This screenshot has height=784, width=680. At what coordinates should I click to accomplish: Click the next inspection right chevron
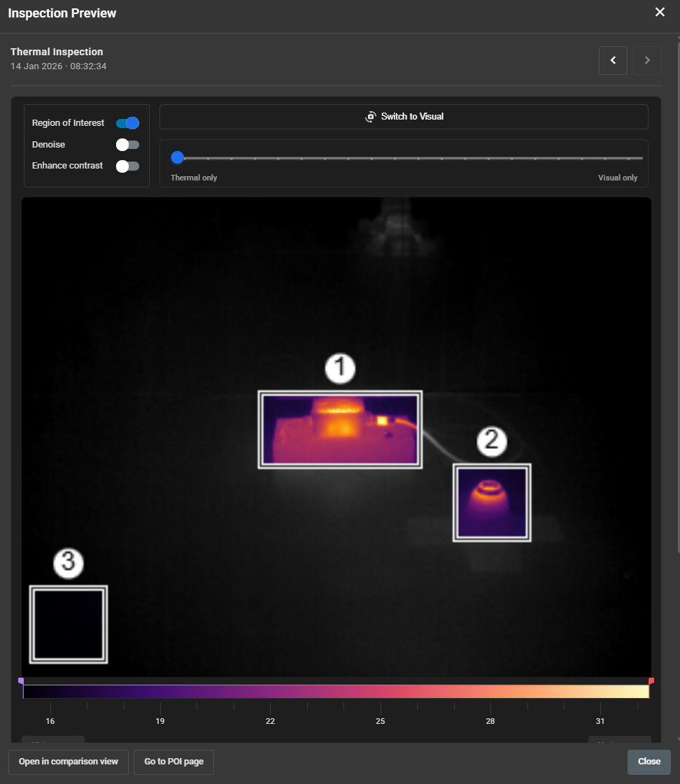(647, 61)
